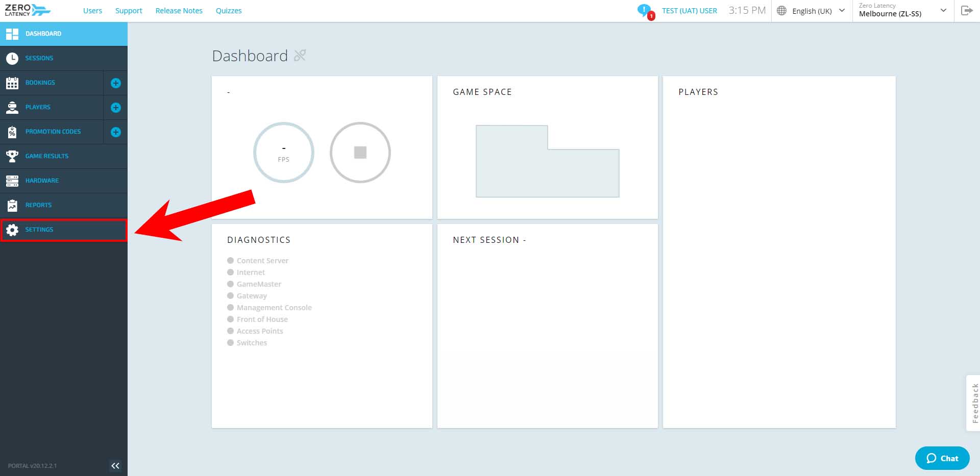Add a new promotion code plus icon
The height and width of the screenshot is (476, 980).
[x=116, y=132]
